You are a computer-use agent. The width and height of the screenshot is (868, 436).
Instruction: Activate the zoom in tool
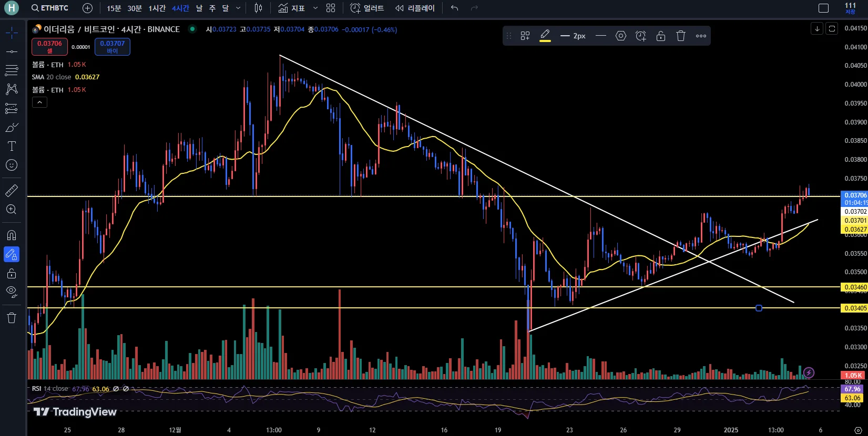(12, 210)
